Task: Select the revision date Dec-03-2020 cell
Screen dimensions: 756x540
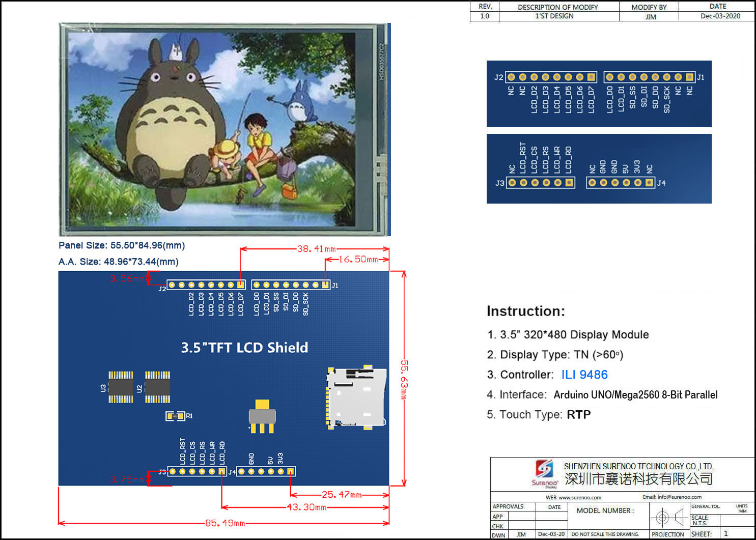Action: point(720,16)
